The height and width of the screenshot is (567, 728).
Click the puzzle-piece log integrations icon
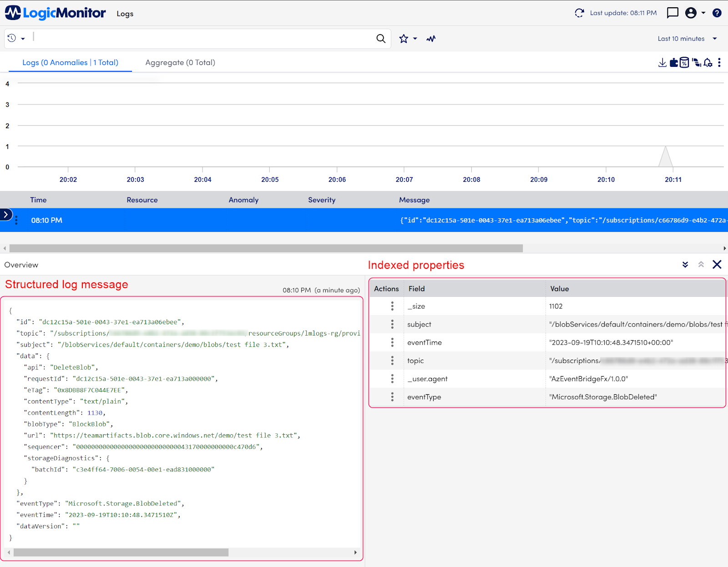[674, 62]
